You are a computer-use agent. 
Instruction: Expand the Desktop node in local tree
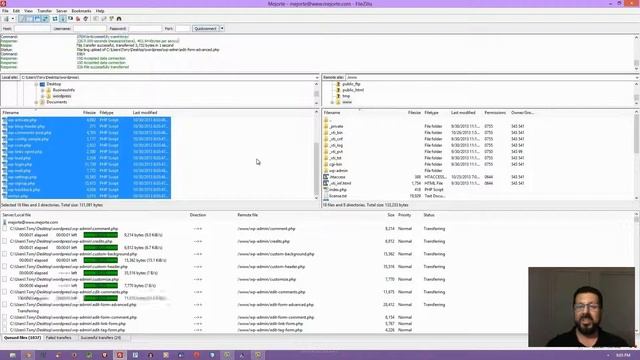[x=36, y=84]
